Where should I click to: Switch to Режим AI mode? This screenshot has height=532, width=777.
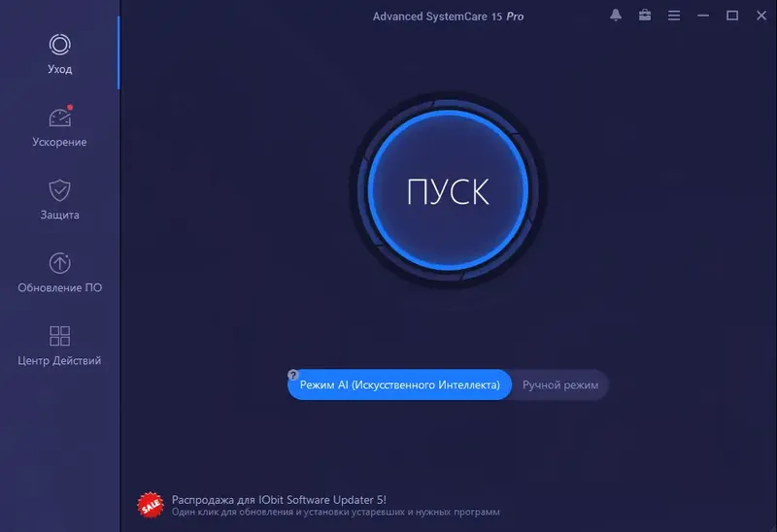click(x=399, y=384)
